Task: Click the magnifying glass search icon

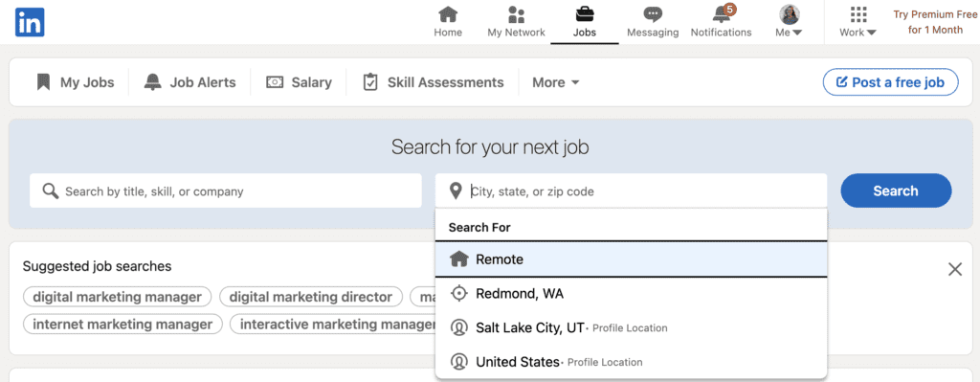Action: pos(51,191)
